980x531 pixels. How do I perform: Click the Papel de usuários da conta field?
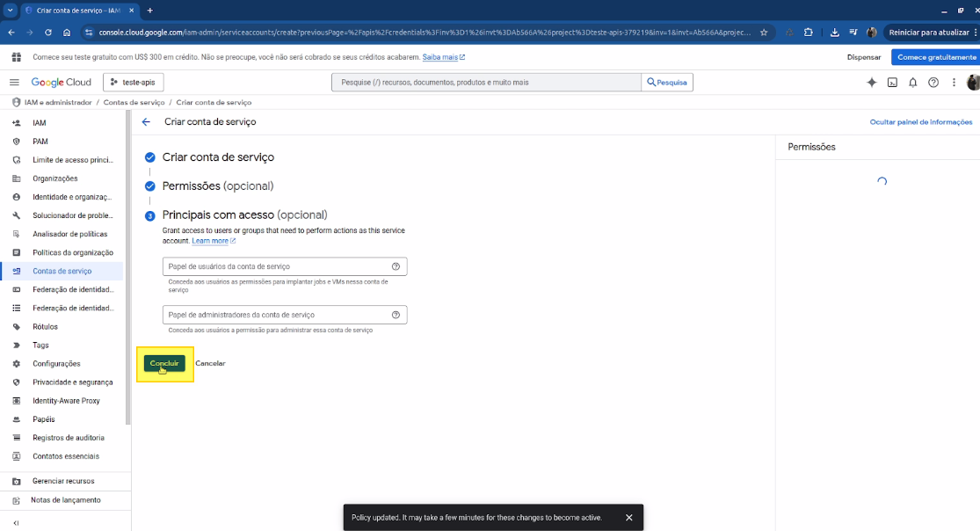pyautogui.click(x=285, y=266)
